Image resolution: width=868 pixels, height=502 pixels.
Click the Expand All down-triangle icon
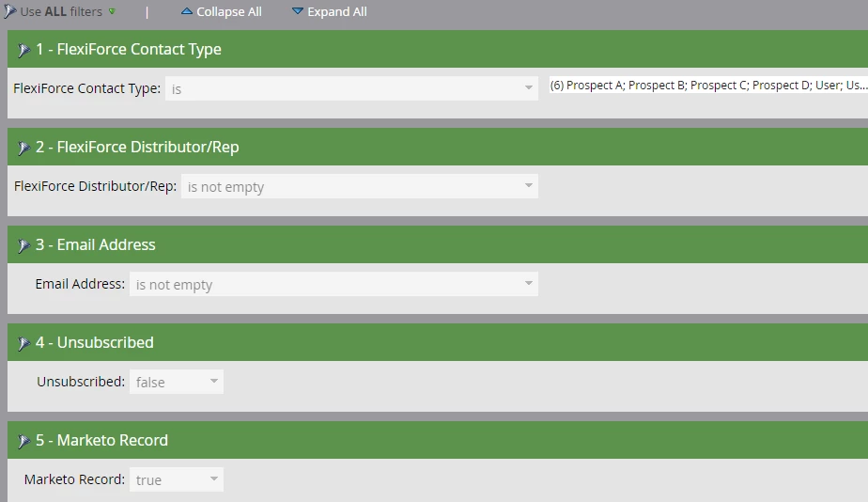pos(297,11)
